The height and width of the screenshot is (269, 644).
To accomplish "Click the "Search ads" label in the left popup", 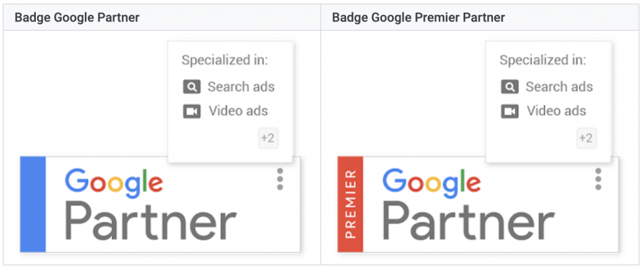I will click(241, 87).
